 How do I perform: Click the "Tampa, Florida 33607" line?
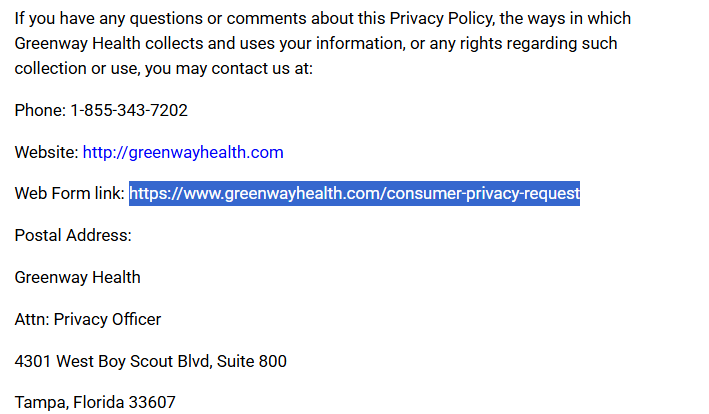click(95, 402)
